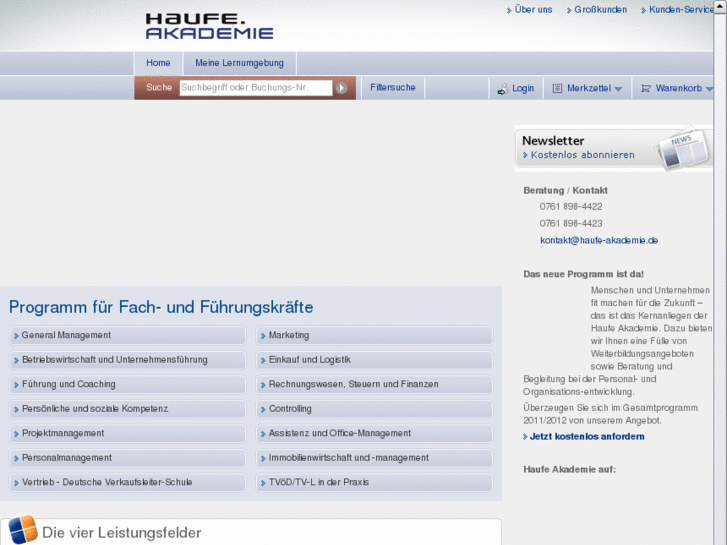Open Führung und Coaching category
The image size is (727, 545).
click(127, 385)
